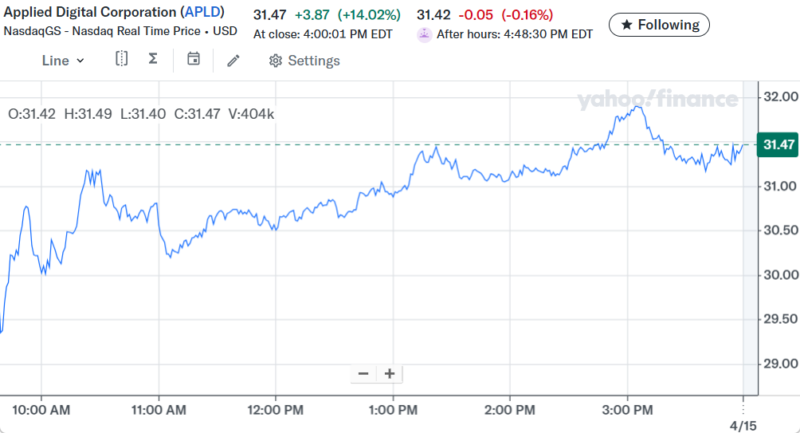Click the after hours moon icon
Viewport: 800px width, 433px height.
[424, 33]
